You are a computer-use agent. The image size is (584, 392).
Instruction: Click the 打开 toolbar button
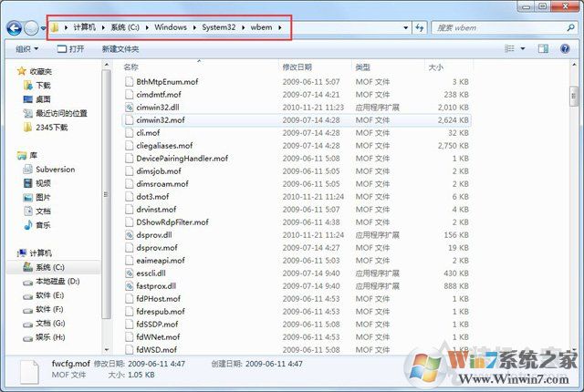[x=70, y=48]
